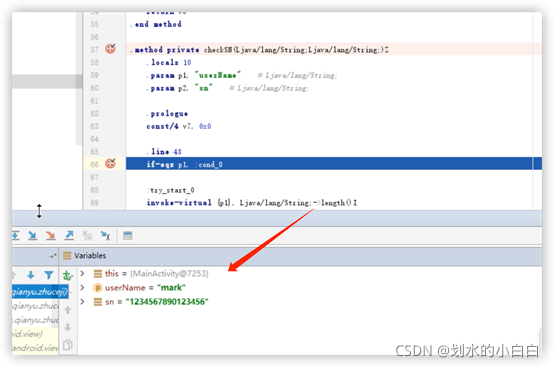Click the frames panel pin arrow icon
The image size is (554, 367).
52,256
